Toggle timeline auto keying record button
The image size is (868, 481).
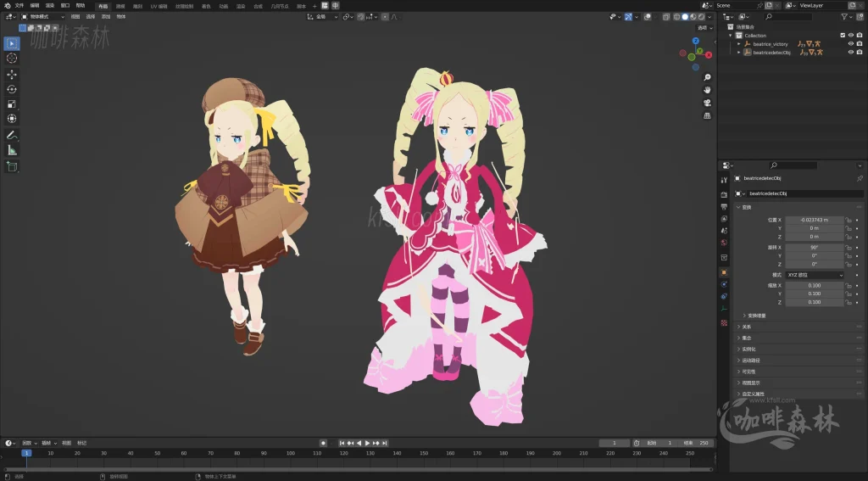(x=323, y=443)
